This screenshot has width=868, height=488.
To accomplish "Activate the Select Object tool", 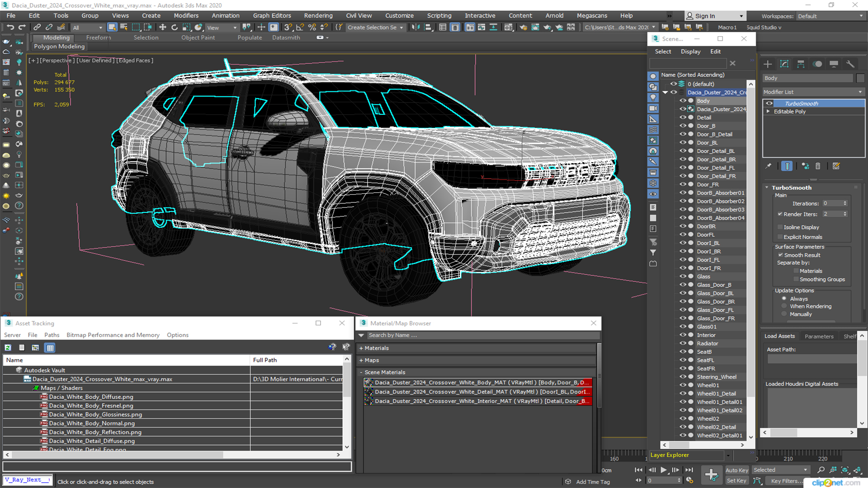I will point(112,28).
